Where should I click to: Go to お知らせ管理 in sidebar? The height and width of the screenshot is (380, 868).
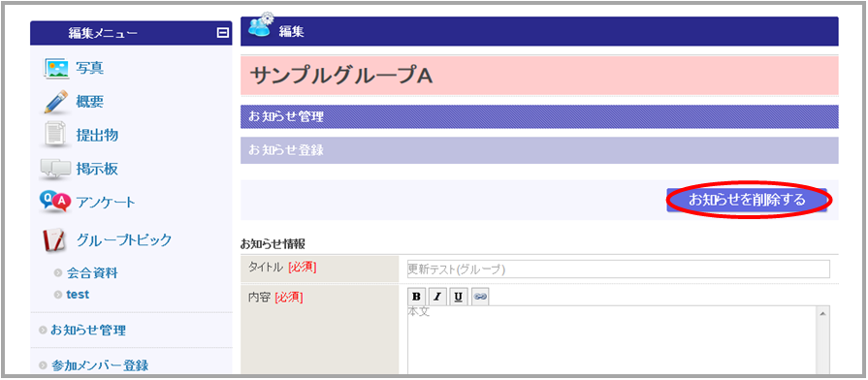click(x=88, y=331)
